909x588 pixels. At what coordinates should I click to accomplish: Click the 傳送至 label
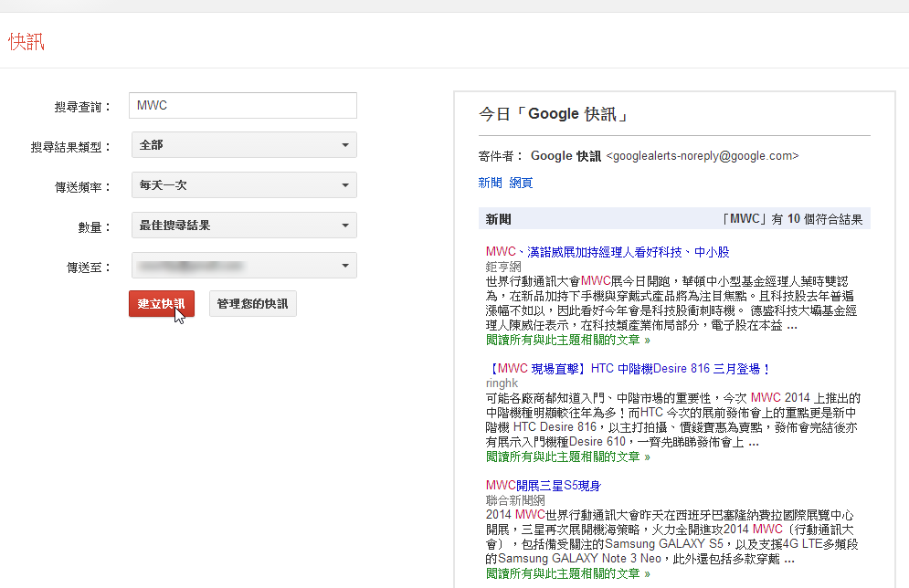89,268
